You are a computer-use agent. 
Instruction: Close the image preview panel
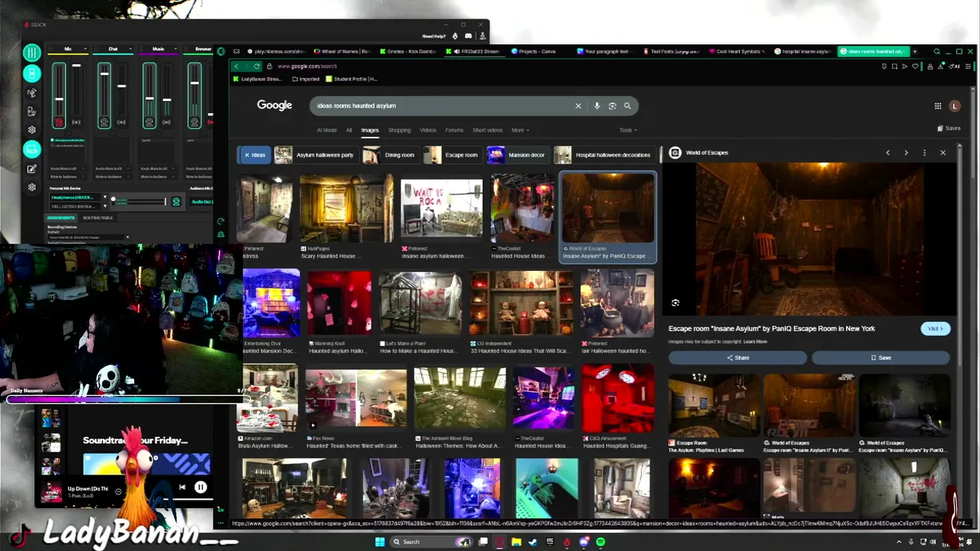[942, 153]
